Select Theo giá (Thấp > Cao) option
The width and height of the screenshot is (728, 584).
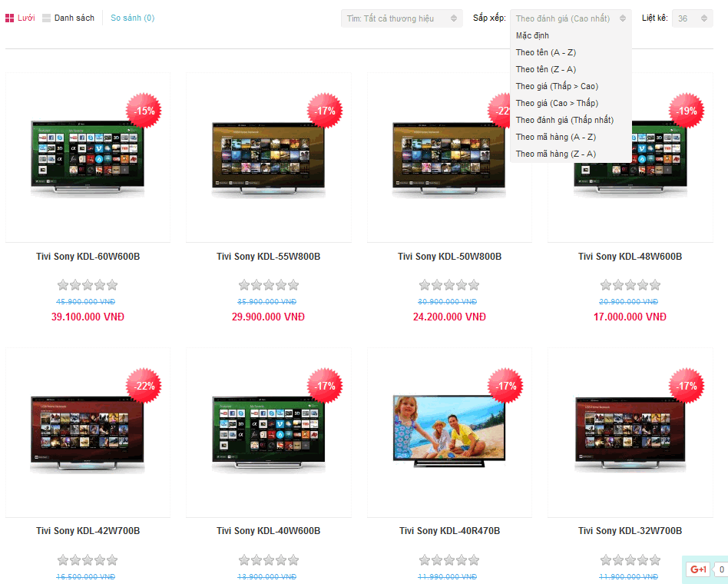point(558,86)
